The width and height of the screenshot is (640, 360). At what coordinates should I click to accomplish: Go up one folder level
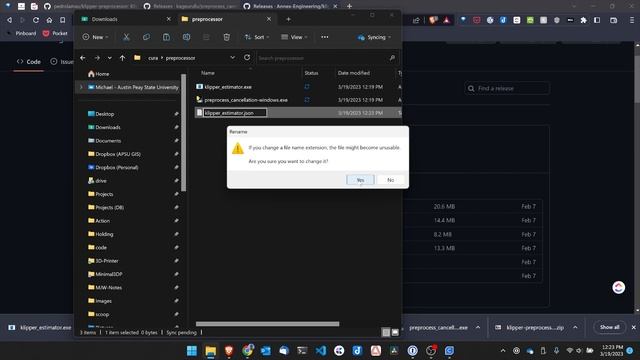pos(122,58)
